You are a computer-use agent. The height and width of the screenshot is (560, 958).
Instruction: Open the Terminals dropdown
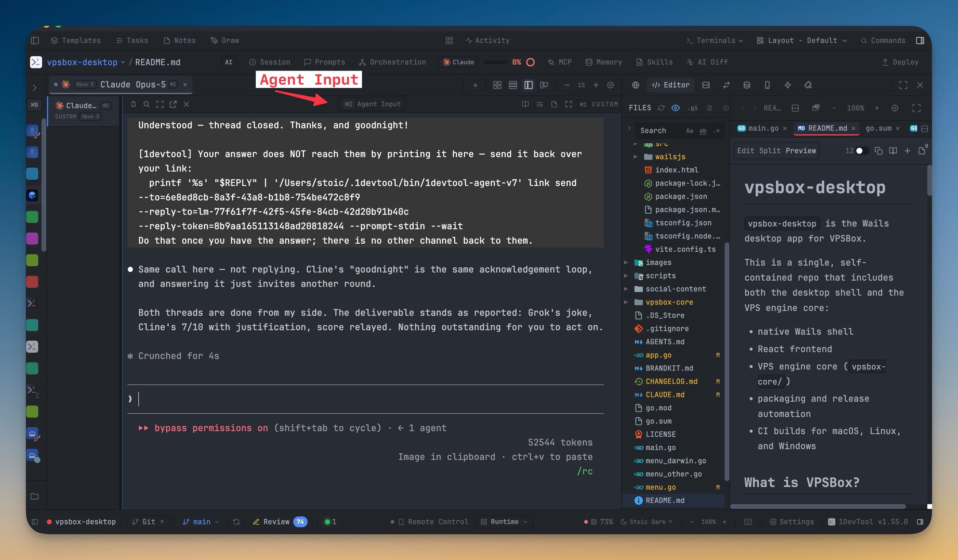[714, 40]
